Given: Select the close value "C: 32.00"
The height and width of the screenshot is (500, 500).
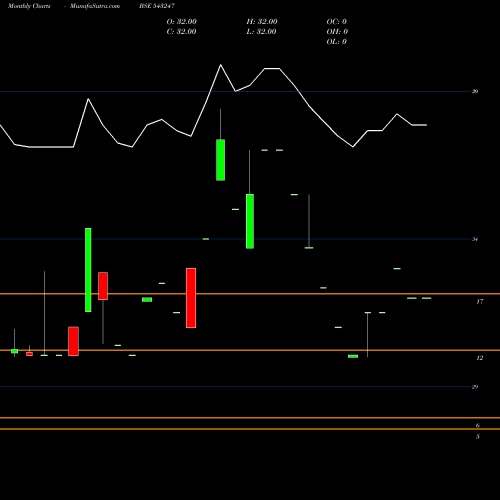Looking at the screenshot, I should click(x=182, y=32).
